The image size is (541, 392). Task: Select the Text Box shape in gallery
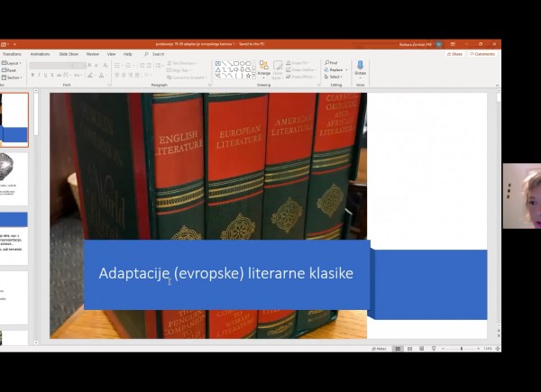click(x=218, y=63)
